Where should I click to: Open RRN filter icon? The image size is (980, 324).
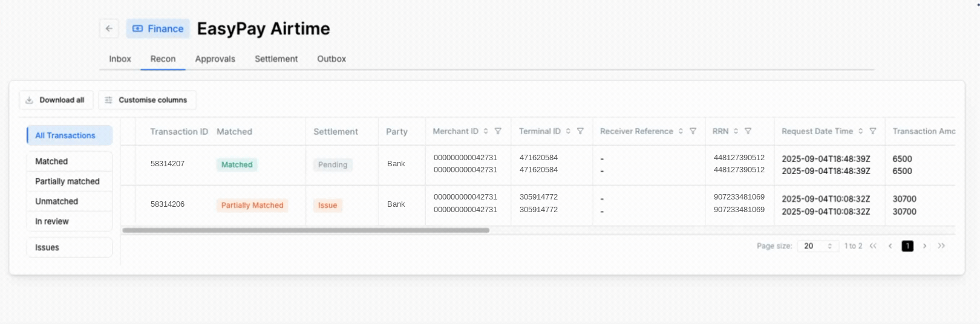748,131
